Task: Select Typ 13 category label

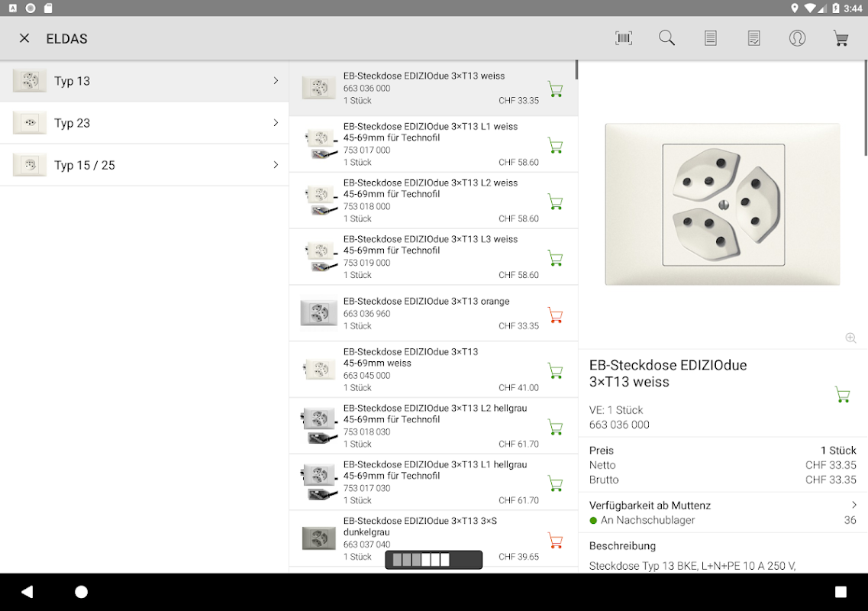Action: 72,81
